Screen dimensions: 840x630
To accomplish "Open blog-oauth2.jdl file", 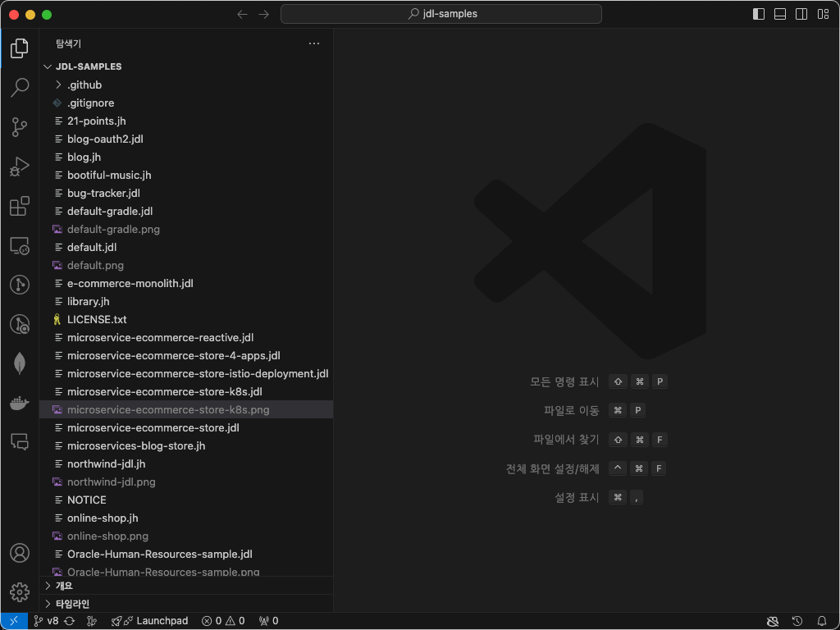I will coord(186,139).
